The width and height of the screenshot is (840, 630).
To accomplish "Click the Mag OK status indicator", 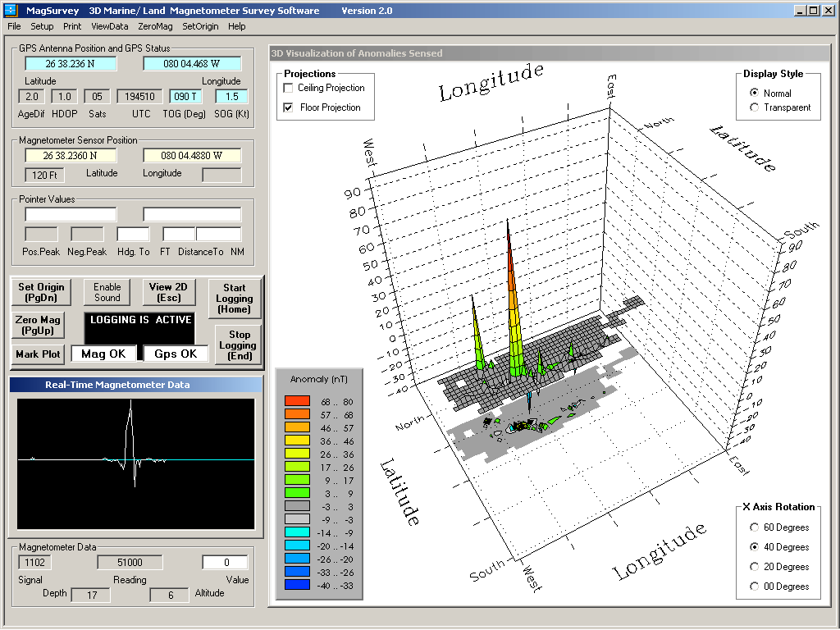I will (x=104, y=353).
